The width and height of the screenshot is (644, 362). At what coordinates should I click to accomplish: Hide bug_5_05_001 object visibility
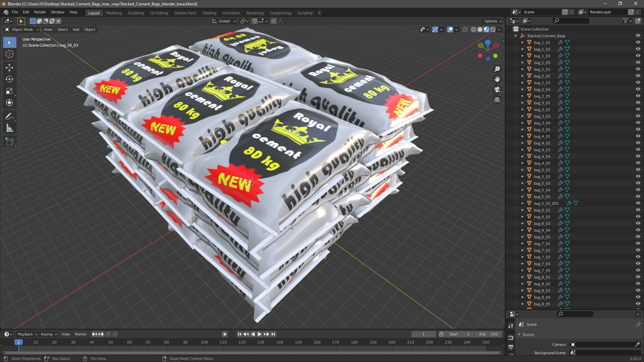(638, 203)
